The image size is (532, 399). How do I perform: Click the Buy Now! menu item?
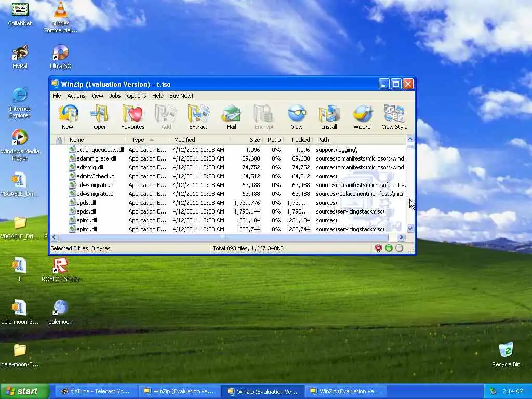181,96
